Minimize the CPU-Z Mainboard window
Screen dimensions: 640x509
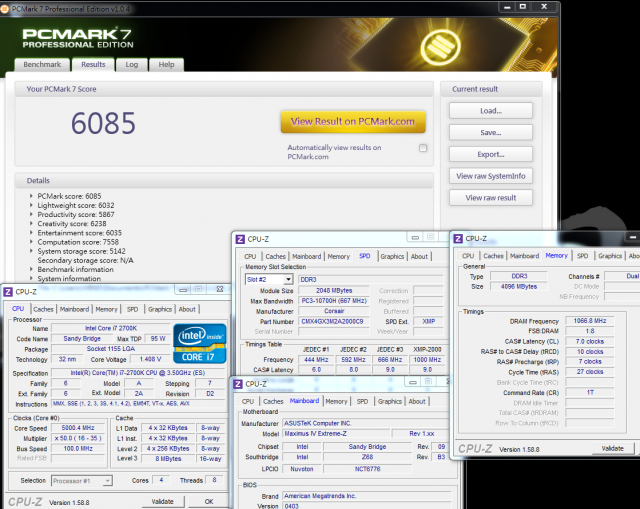(x=413, y=382)
